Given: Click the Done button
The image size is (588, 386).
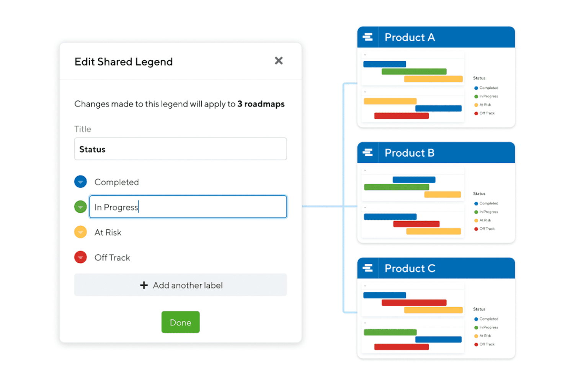Looking at the screenshot, I should 180,322.
